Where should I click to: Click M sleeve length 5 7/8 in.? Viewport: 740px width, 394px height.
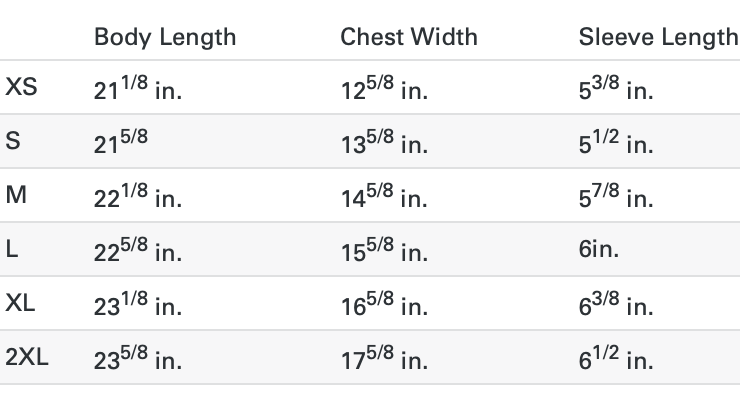[x=616, y=195]
